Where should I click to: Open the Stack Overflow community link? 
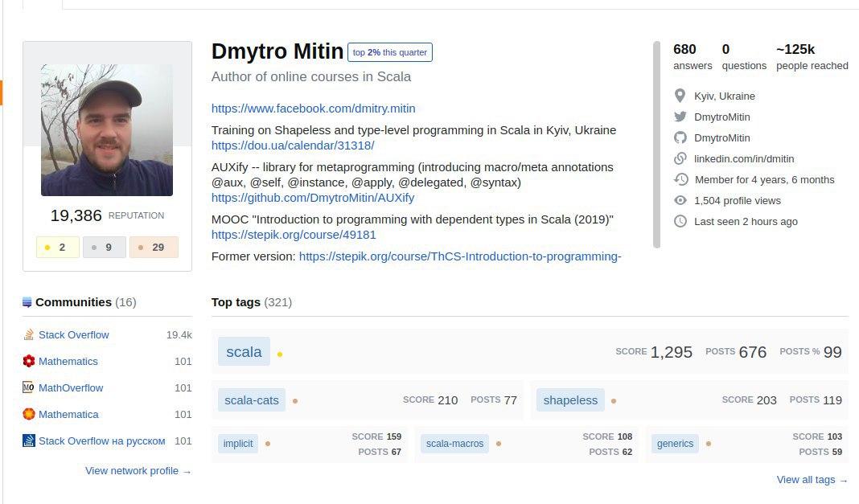[73, 334]
